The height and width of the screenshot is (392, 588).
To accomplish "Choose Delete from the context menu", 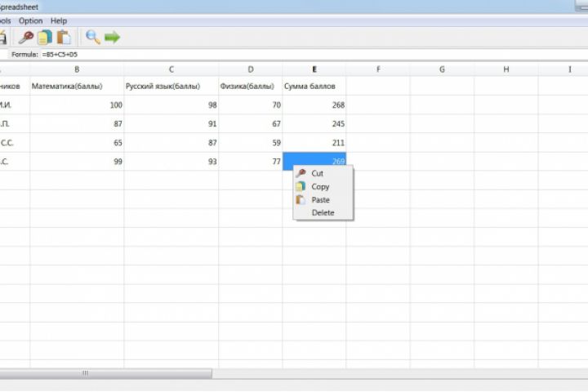I will [323, 212].
